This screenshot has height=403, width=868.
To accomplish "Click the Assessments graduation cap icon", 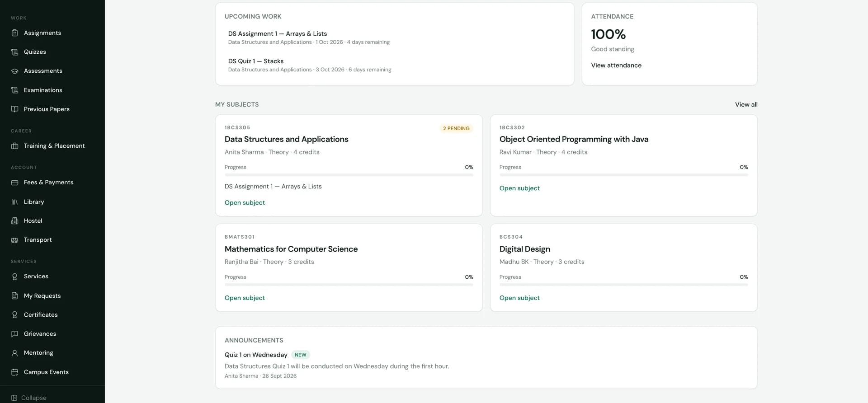I will pos(14,71).
